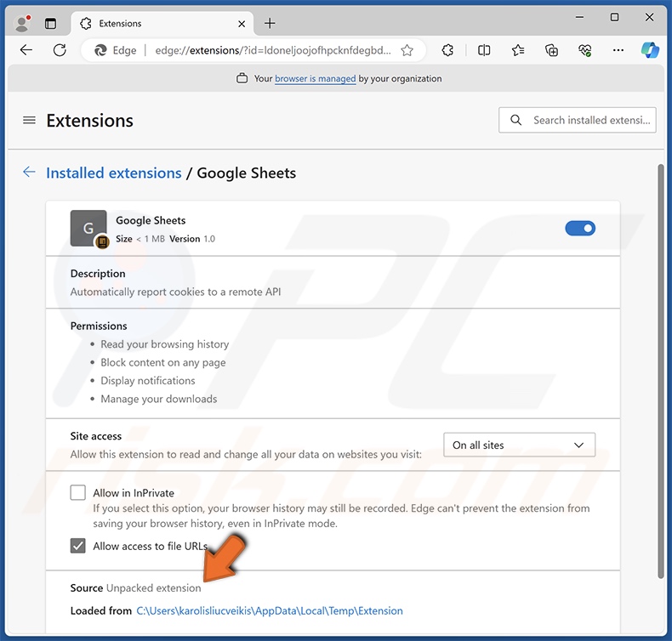Screen dimensions: 672x641
Task: Uncheck Allow access to file URLs
Action: click(x=78, y=546)
